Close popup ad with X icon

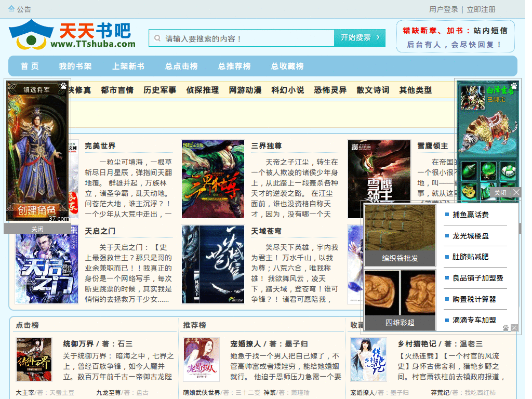516,192
